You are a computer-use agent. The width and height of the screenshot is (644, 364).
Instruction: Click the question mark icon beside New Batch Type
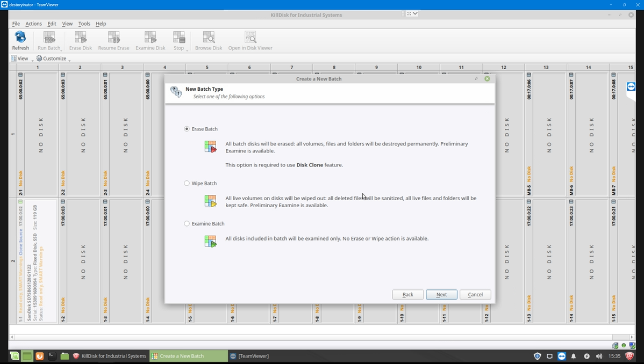click(176, 92)
